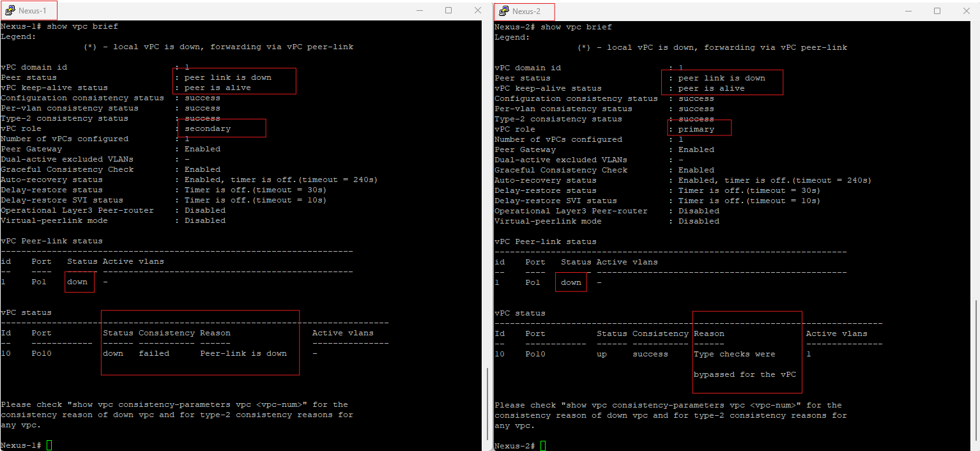Click 'vPC Peer-link status' heading in Nexus-2

pos(546,241)
